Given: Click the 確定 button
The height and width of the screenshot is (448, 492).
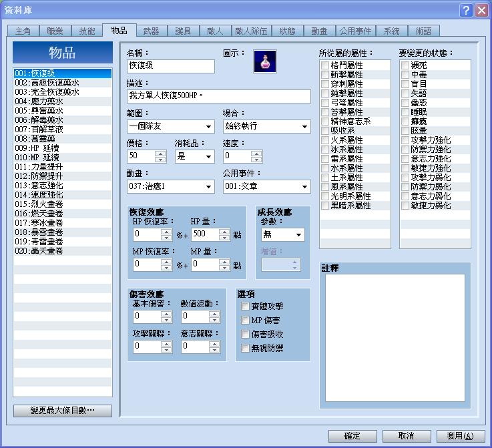Looking at the screenshot, I should coord(352,436).
